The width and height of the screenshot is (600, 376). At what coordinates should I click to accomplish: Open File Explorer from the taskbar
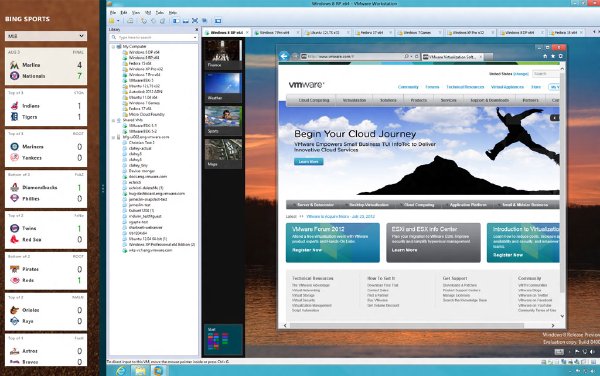tap(140, 370)
